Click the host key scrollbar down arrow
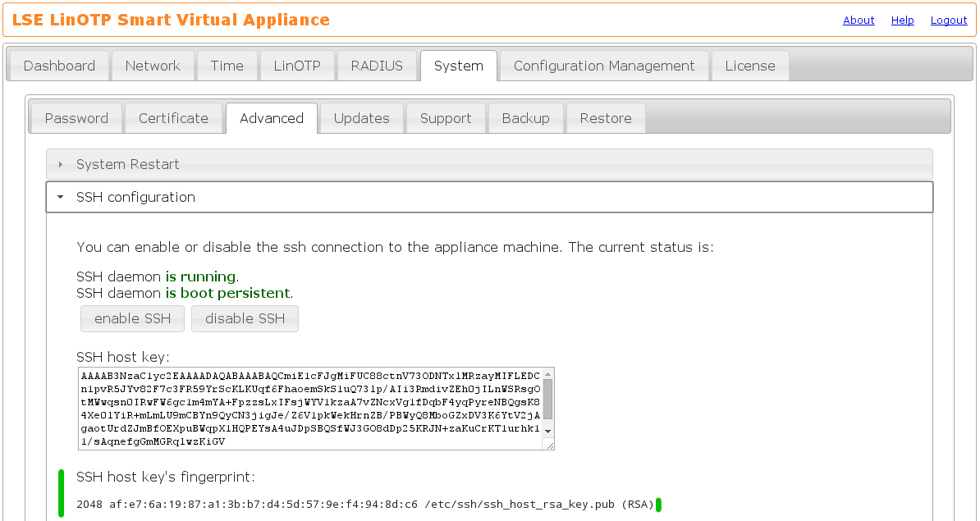Image resolution: width=980 pixels, height=521 pixels. pyautogui.click(x=547, y=431)
